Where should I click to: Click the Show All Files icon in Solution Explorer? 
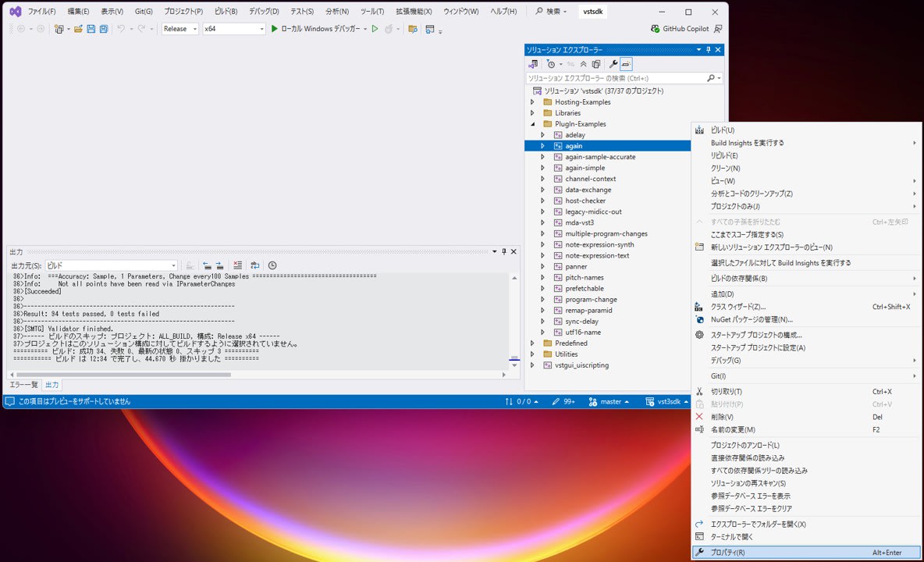coord(596,64)
